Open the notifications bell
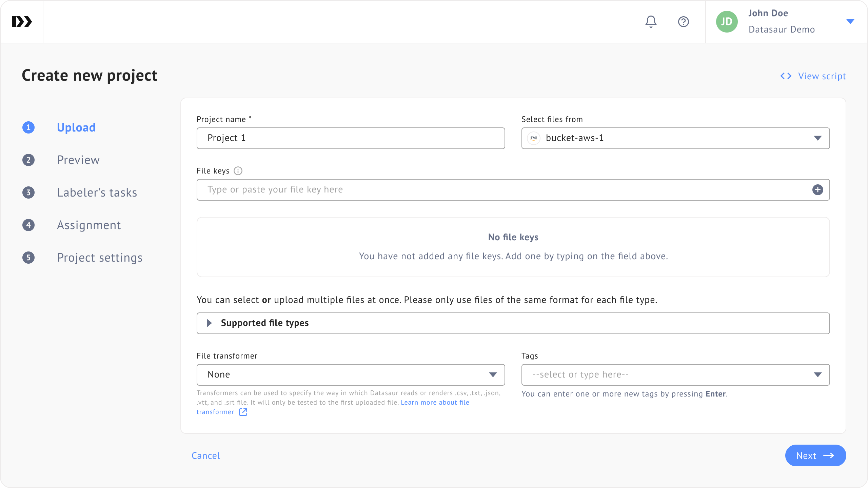The height and width of the screenshot is (488, 868). click(651, 22)
